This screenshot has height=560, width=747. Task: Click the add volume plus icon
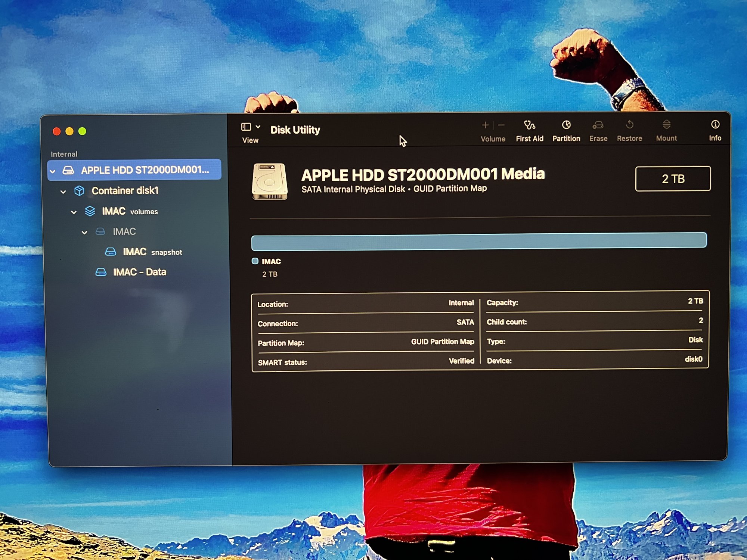485,125
